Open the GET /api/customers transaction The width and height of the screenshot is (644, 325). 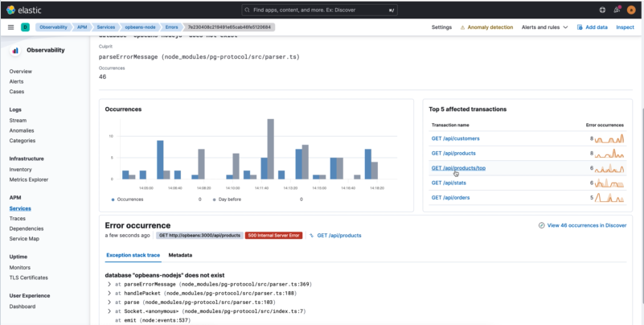point(455,139)
